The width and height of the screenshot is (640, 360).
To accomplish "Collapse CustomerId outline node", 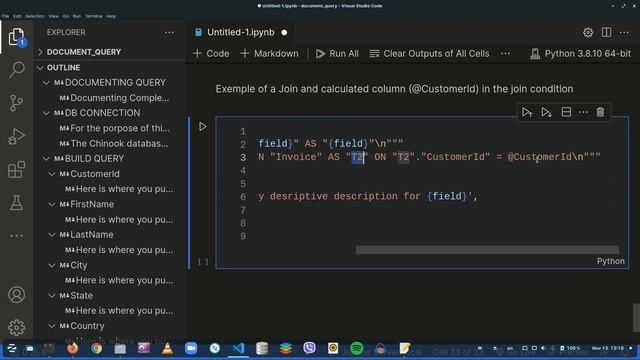I will click(52, 174).
